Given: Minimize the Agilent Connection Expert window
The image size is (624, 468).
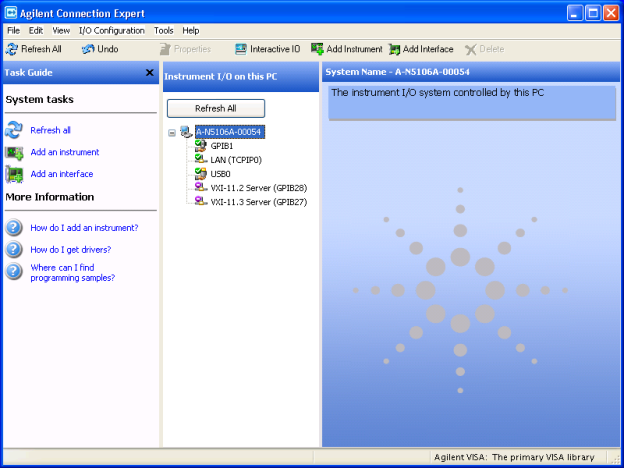Looking at the screenshot, I should (x=574, y=13).
